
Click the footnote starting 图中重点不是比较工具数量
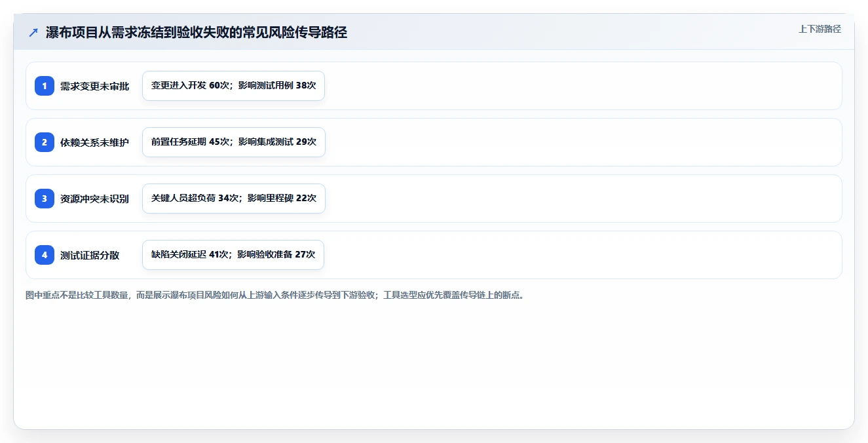[x=274, y=295]
